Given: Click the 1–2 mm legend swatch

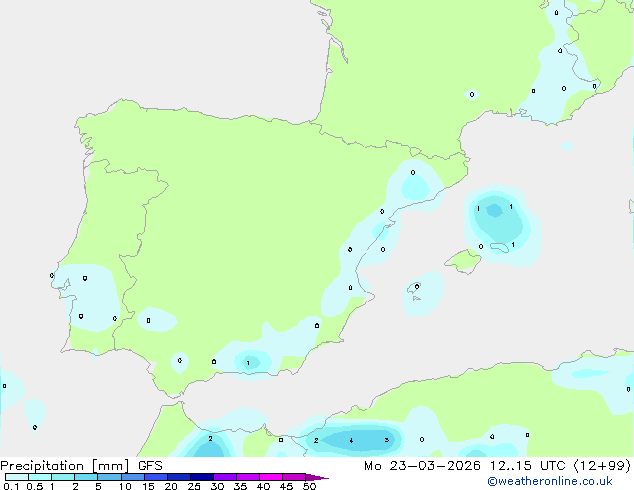Looking at the screenshot, I should [x=63, y=477].
